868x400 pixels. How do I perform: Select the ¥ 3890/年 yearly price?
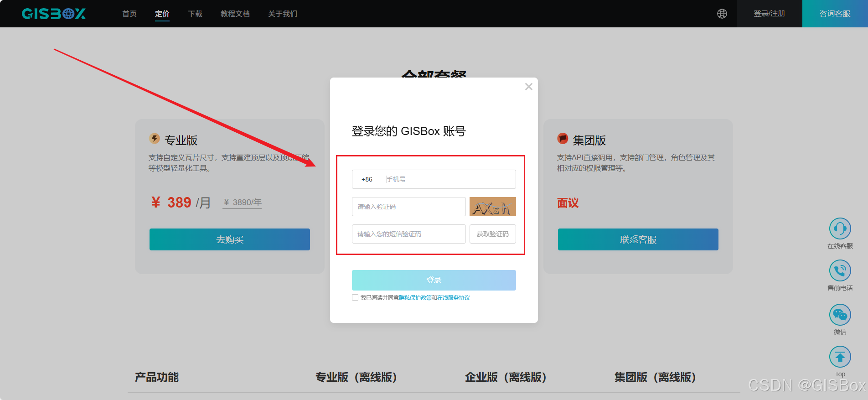[x=242, y=203]
